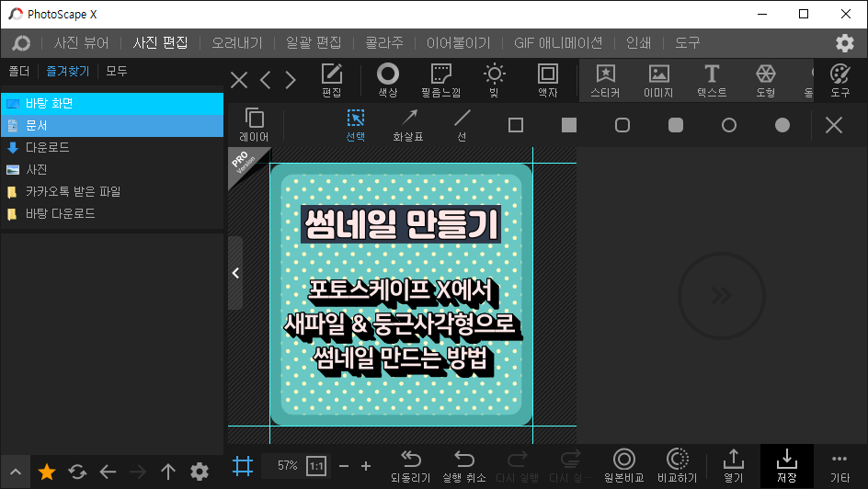Open the 다운로드 folder
The width and height of the screenshot is (868, 489).
pos(112,147)
